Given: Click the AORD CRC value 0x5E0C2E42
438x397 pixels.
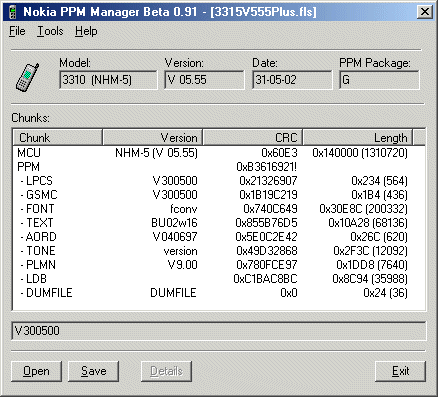Looking at the screenshot, I should point(266,237).
